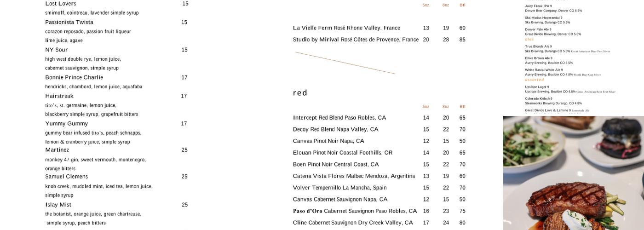Select Volver Tempranillo La Mancha wine
This screenshot has width=644, height=230.
pyautogui.click(x=339, y=188)
